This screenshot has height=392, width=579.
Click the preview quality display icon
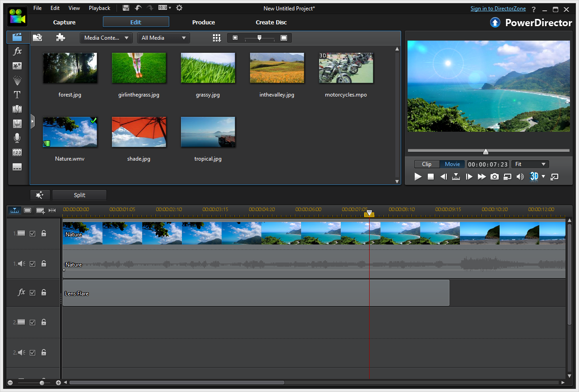pos(507,177)
